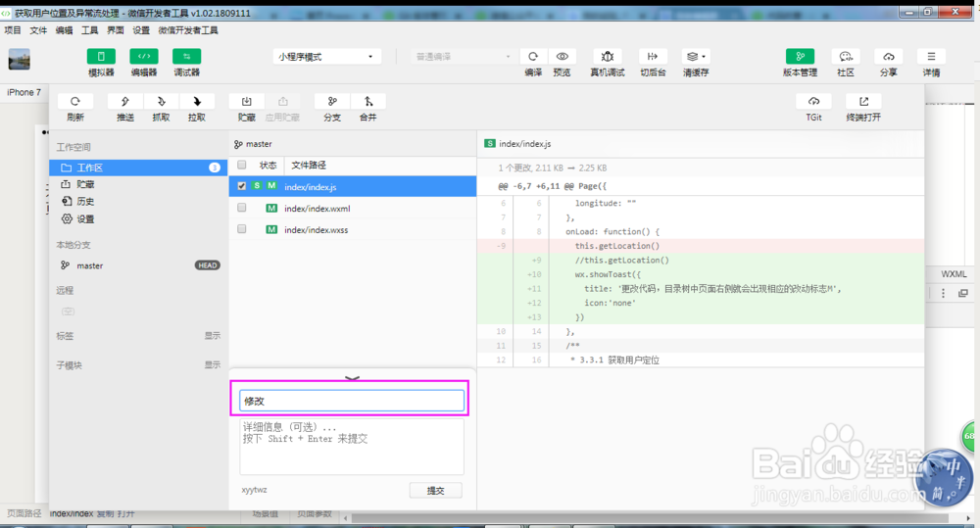This screenshot has width=980, height=528.
Task: Open the 设置 menu in menu bar
Action: tap(141, 30)
